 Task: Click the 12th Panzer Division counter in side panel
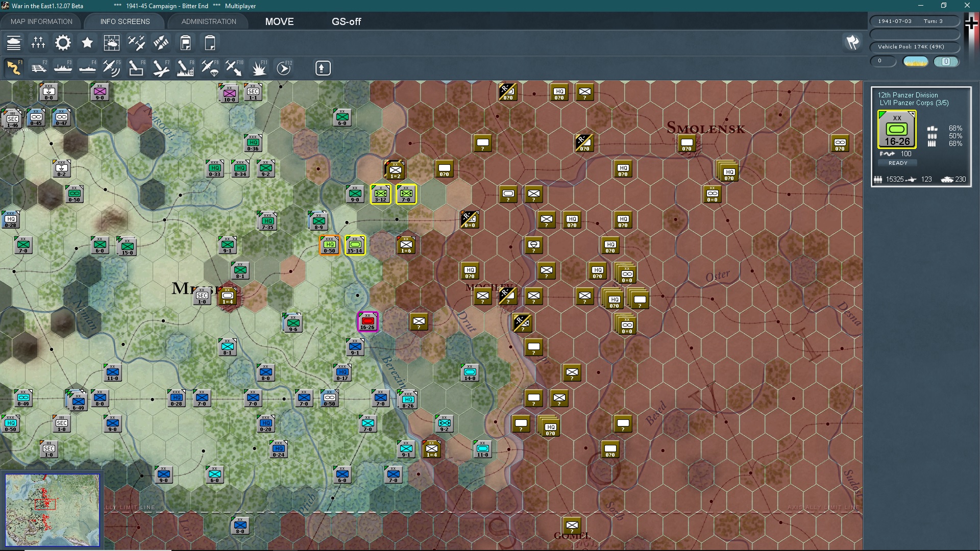897,130
